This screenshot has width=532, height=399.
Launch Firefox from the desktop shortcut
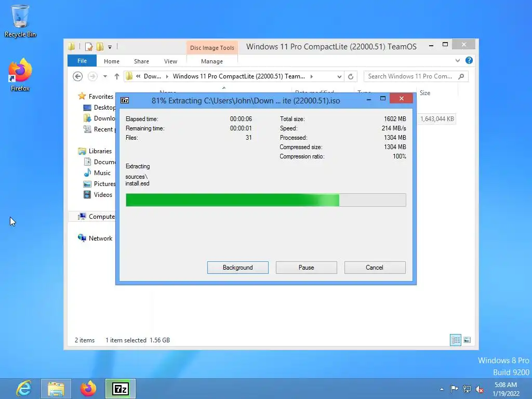(20, 75)
